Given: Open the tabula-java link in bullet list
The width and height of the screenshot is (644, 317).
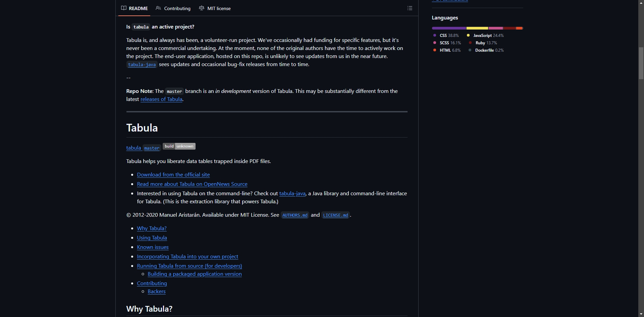Looking at the screenshot, I should pyautogui.click(x=292, y=194).
